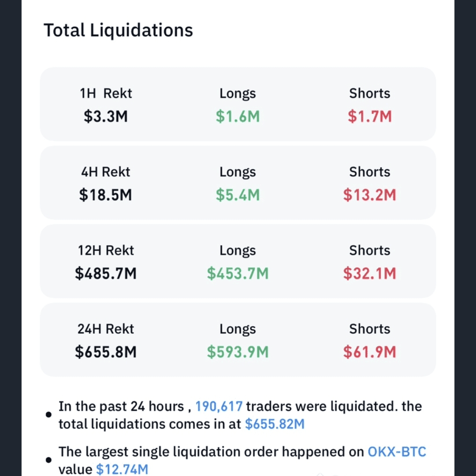Tap the $593.9M longs value
Screen dimensions: 476x476
238,352
